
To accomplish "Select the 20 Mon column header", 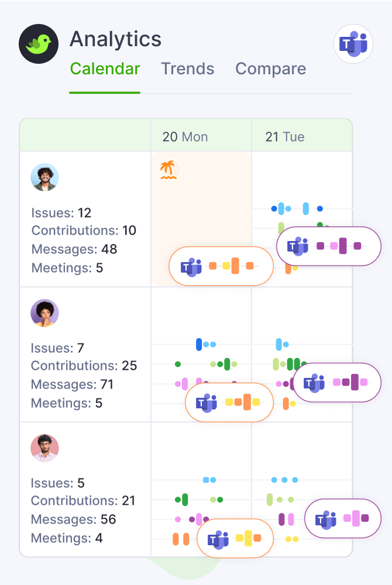I will coord(185,137).
